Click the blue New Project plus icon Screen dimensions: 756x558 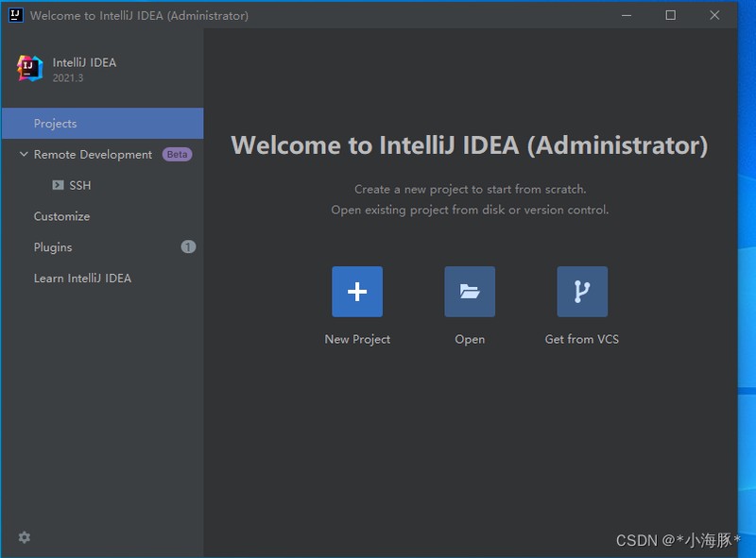357,292
